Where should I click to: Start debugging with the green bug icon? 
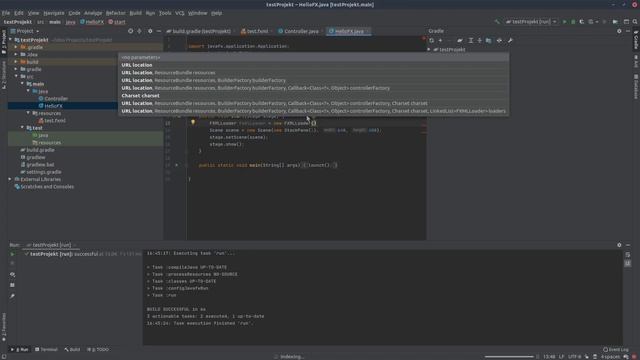(x=573, y=22)
